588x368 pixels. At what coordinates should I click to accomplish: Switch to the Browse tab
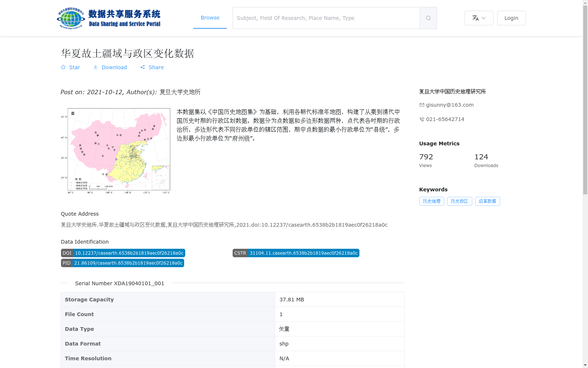(210, 17)
